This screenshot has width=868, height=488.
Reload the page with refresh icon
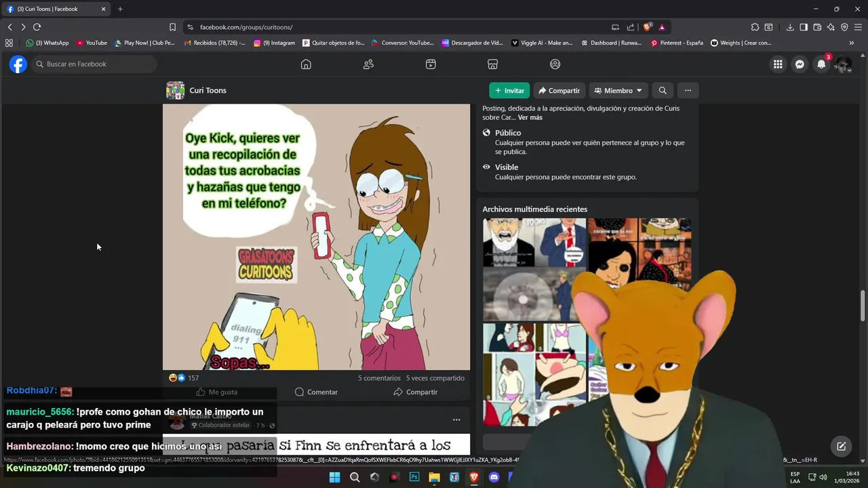37,27
